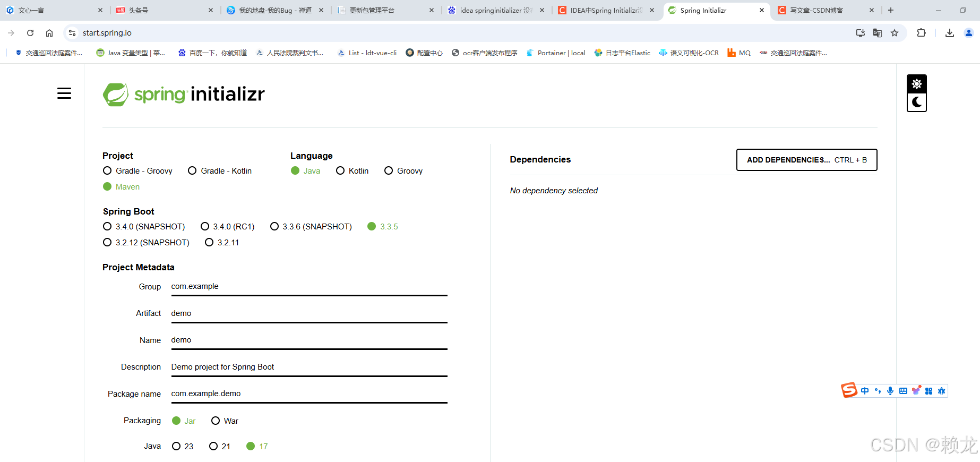
Task: Select Gradle - Groovy project type
Action: [x=137, y=170]
